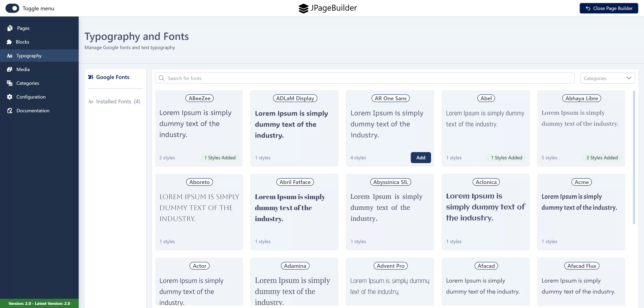Click the Aclonica font preview text

click(485, 207)
